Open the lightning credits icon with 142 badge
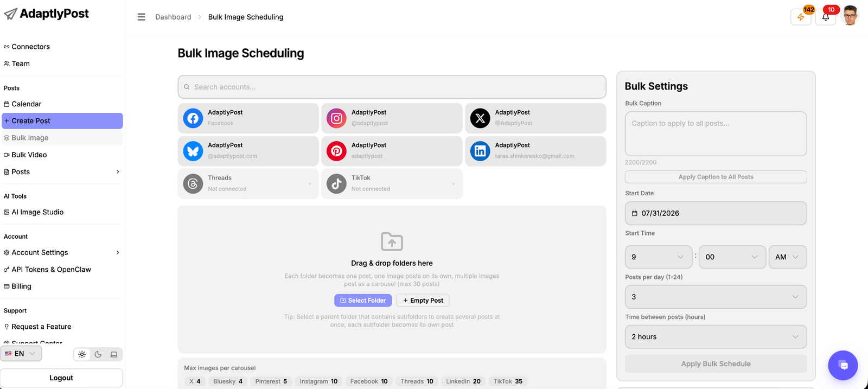868x389 pixels. point(801,17)
